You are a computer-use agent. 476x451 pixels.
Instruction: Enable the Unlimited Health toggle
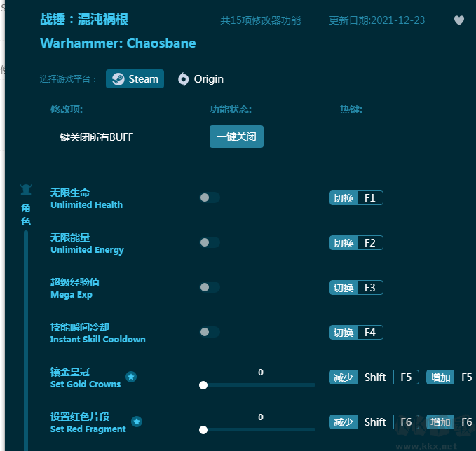coord(209,197)
